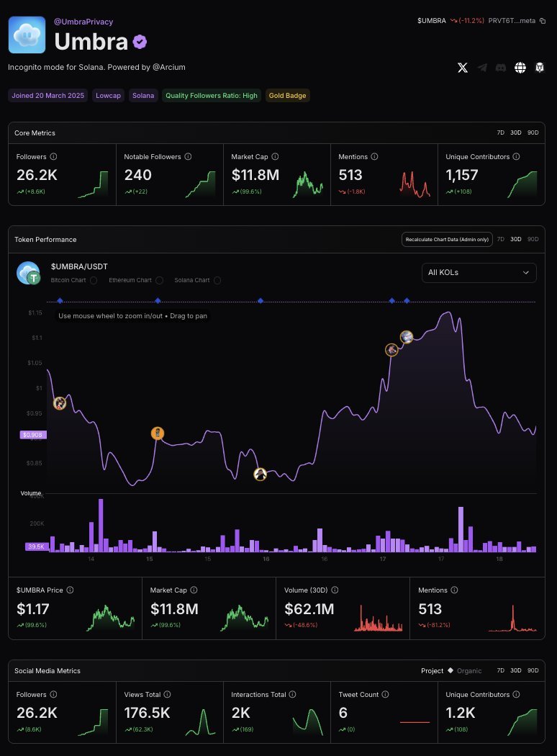The width and height of the screenshot is (557, 756).
Task: Show info for Mentions under Token Performance
Action: coord(454,590)
